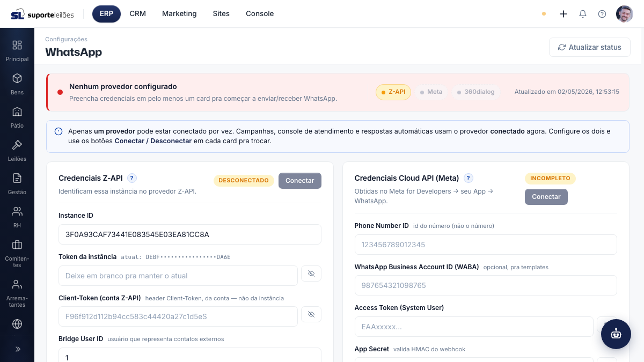Click the refresh icon in Atualizar status

click(562, 47)
